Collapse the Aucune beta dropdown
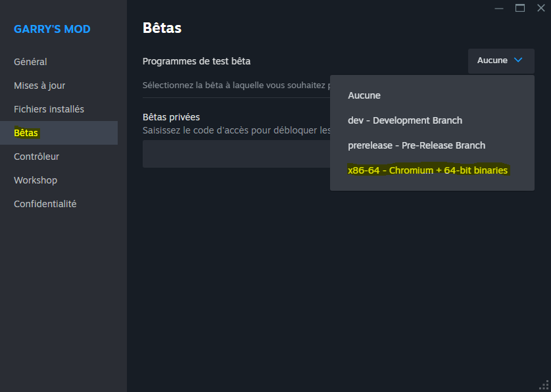Image resolution: width=551 pixels, height=392 pixels. click(x=501, y=61)
